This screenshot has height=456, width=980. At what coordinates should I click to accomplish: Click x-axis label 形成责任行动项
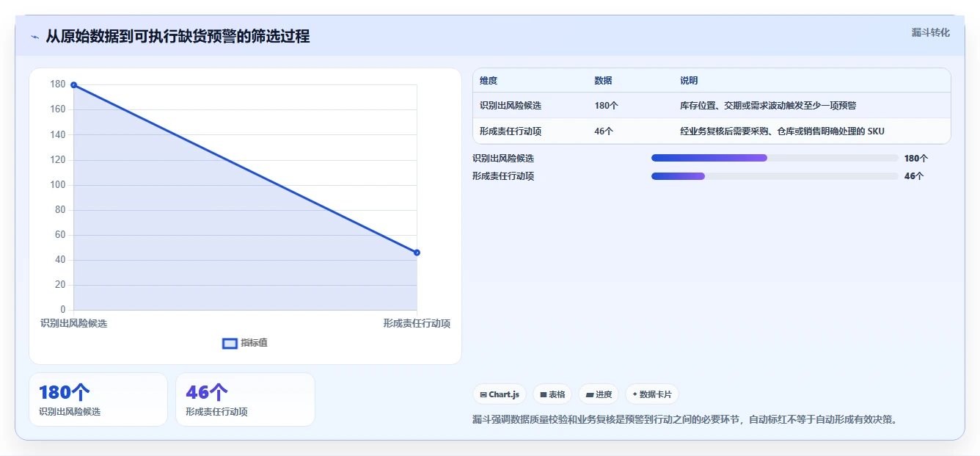point(417,324)
